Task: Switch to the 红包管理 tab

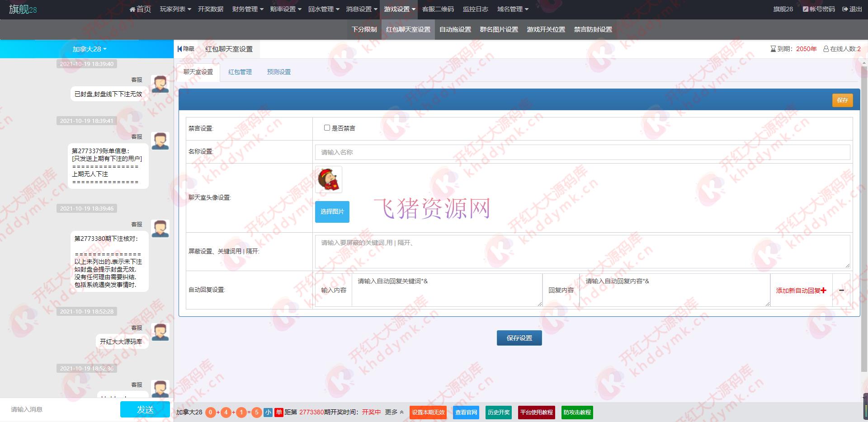Action: tap(240, 71)
